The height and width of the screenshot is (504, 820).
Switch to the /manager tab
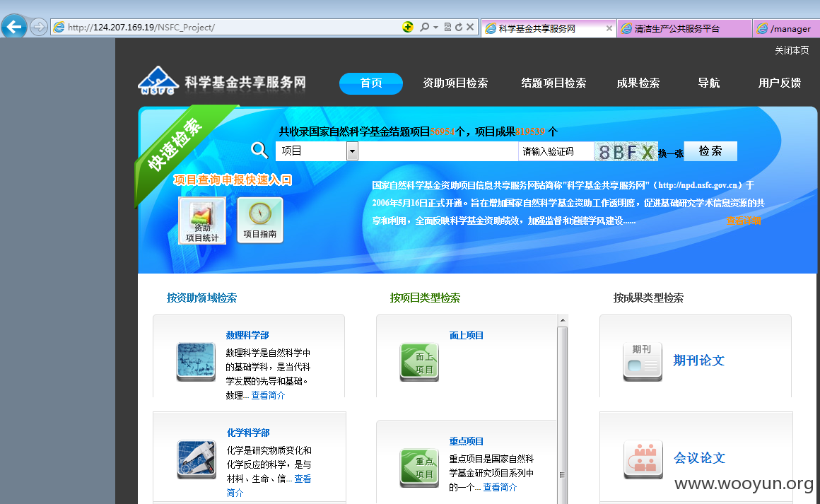click(x=787, y=28)
